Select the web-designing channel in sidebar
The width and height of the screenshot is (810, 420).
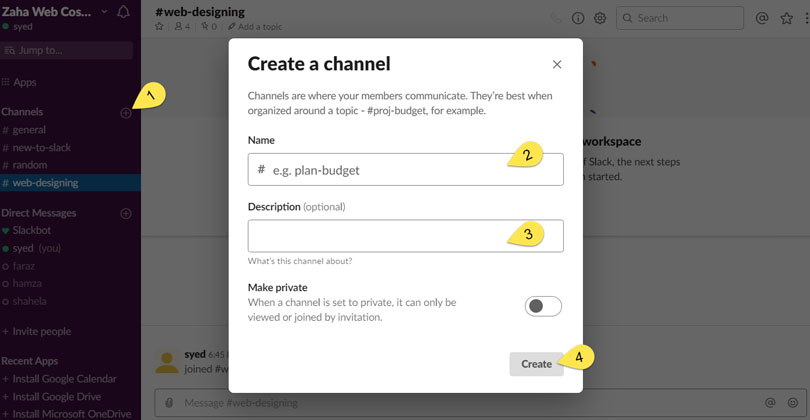[x=70, y=183]
